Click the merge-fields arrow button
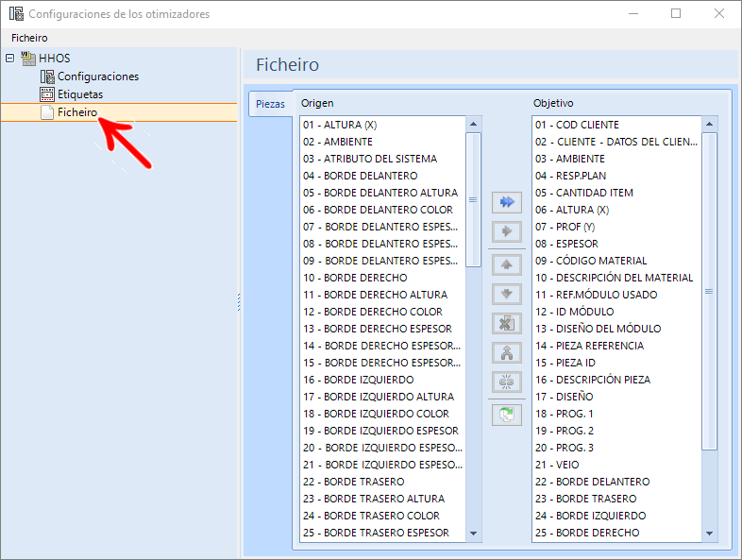The width and height of the screenshot is (742, 560). pos(507,352)
